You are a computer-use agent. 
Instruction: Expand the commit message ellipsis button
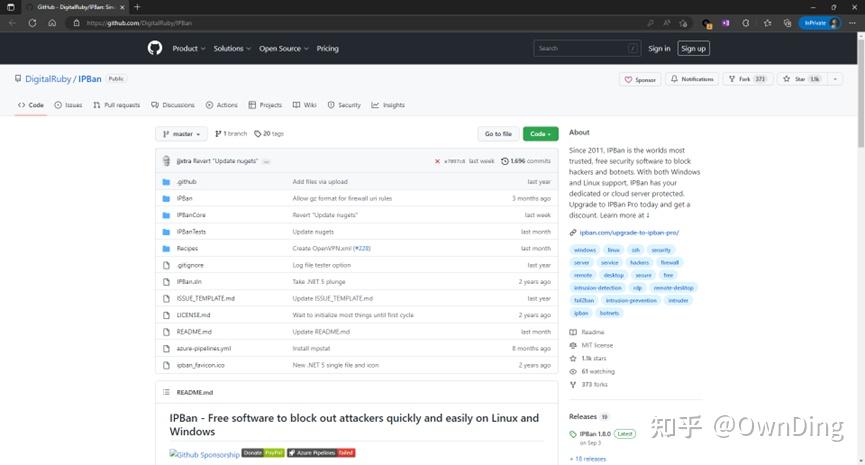point(266,162)
